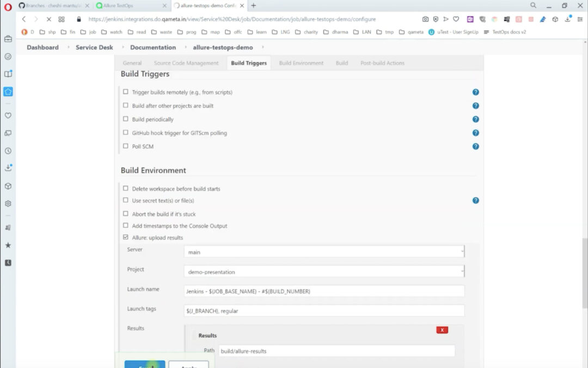Click help icon for Build periodically
Image resolution: width=588 pixels, height=368 pixels.
(x=475, y=119)
